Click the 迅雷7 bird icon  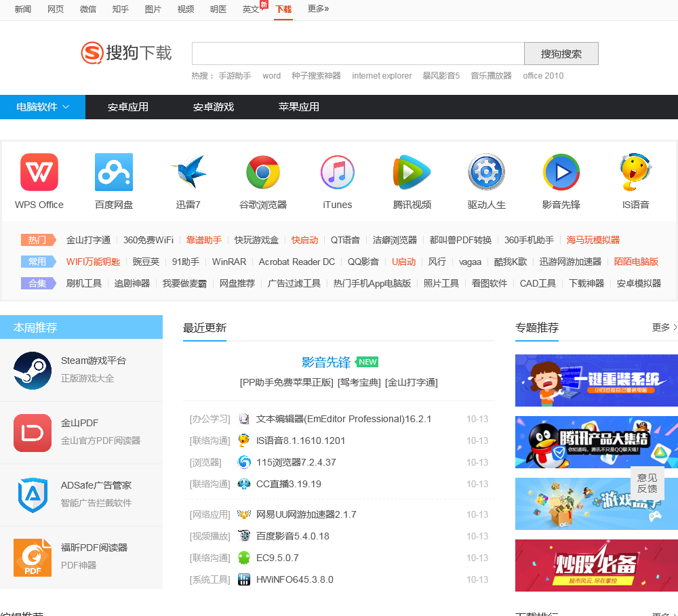click(x=188, y=172)
